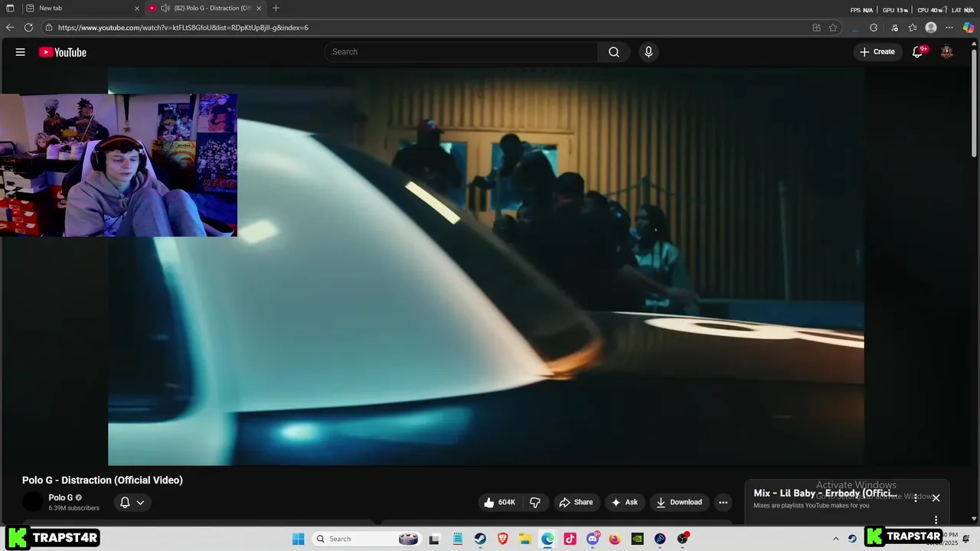Open File Explorer from taskbar
The image size is (980, 551).
pos(525,539)
